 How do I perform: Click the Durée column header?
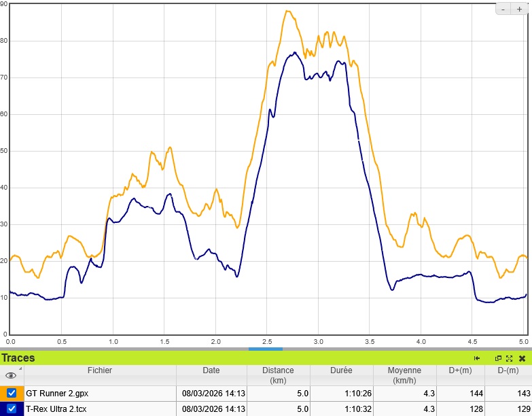pos(341,370)
